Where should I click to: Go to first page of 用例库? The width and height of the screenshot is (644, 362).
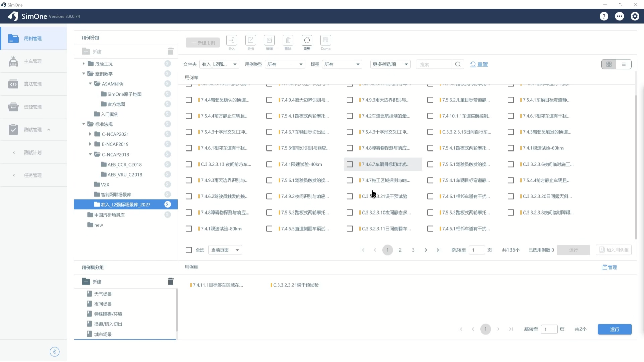point(362,250)
